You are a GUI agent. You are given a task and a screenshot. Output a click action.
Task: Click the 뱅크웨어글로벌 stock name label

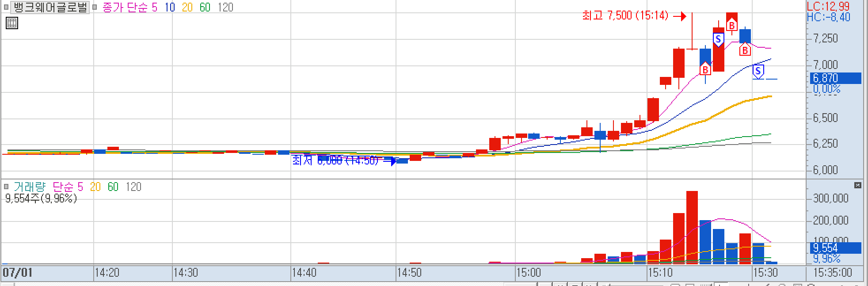[50, 7]
